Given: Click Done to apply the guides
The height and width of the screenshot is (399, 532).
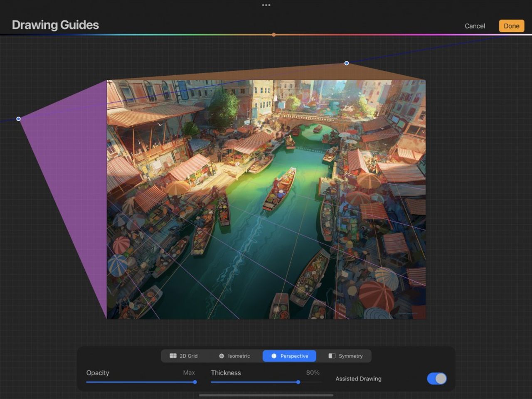Looking at the screenshot, I should pyautogui.click(x=511, y=26).
